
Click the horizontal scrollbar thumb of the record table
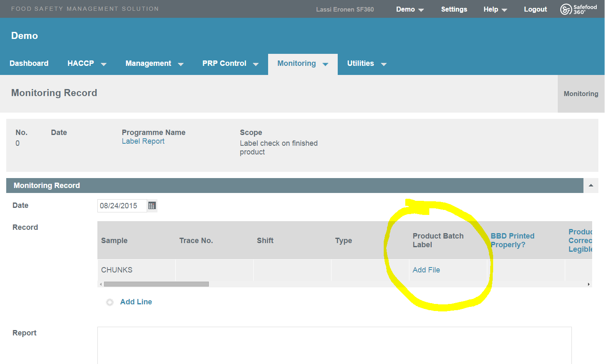[x=156, y=284]
